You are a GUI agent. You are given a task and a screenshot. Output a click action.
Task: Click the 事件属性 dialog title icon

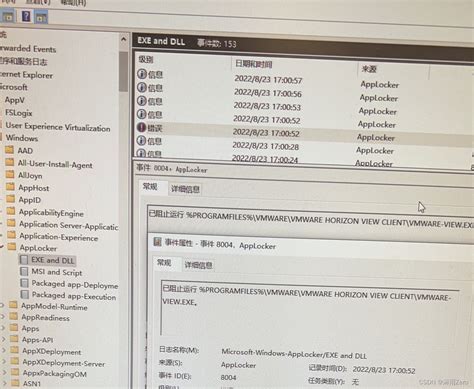click(157, 242)
